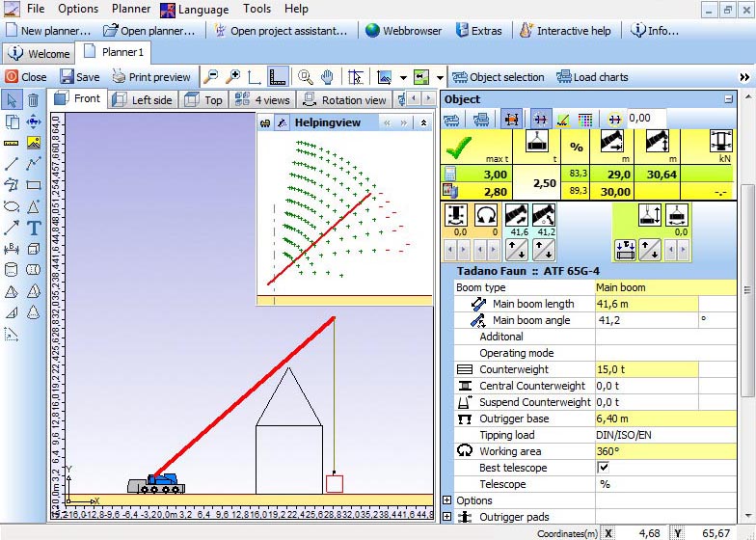Image resolution: width=756 pixels, height=540 pixels.
Task: Click the outrigger force kN icon
Action: [720, 143]
